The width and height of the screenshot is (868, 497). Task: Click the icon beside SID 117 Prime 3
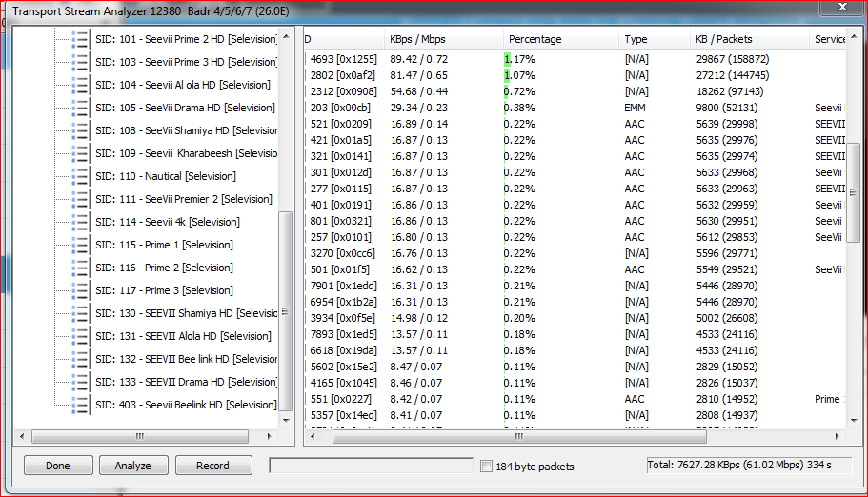click(81, 290)
